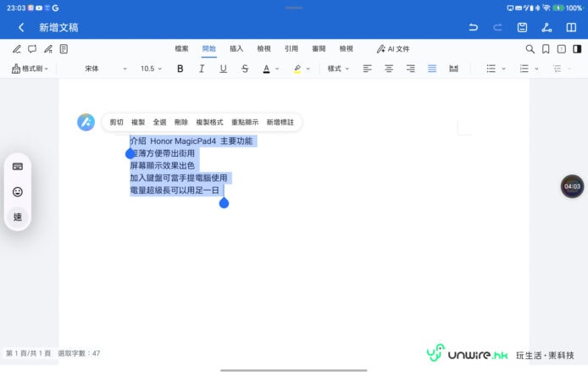Image resolution: width=588 pixels, height=376 pixels.
Task: Tap the selection start handle
Action: pyautogui.click(x=130, y=153)
